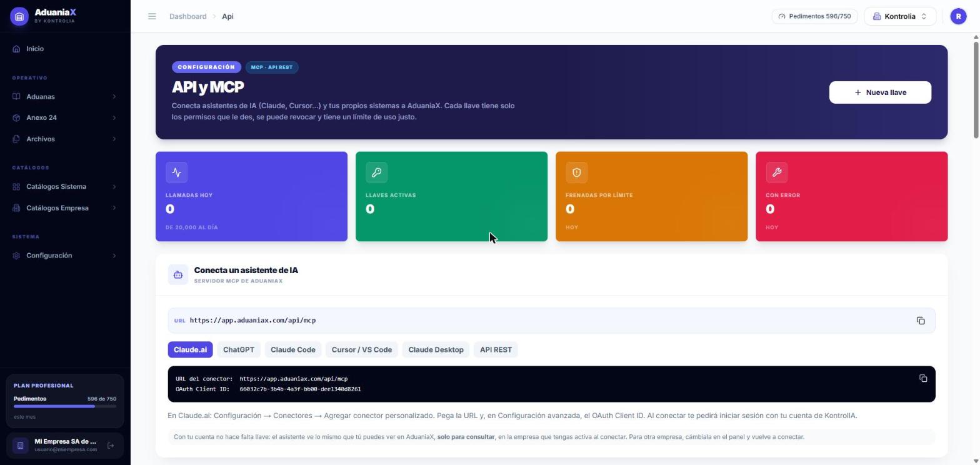Click the Archivos files icon
This screenshot has width=980, height=465.
point(16,139)
